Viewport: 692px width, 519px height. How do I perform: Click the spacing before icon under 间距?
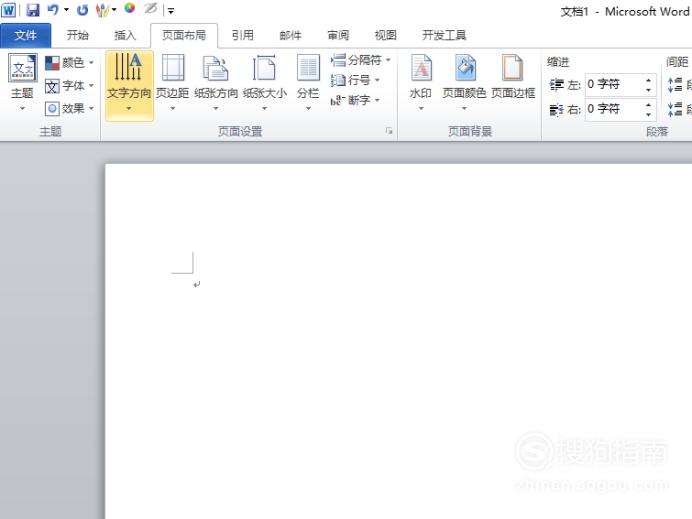point(675,85)
